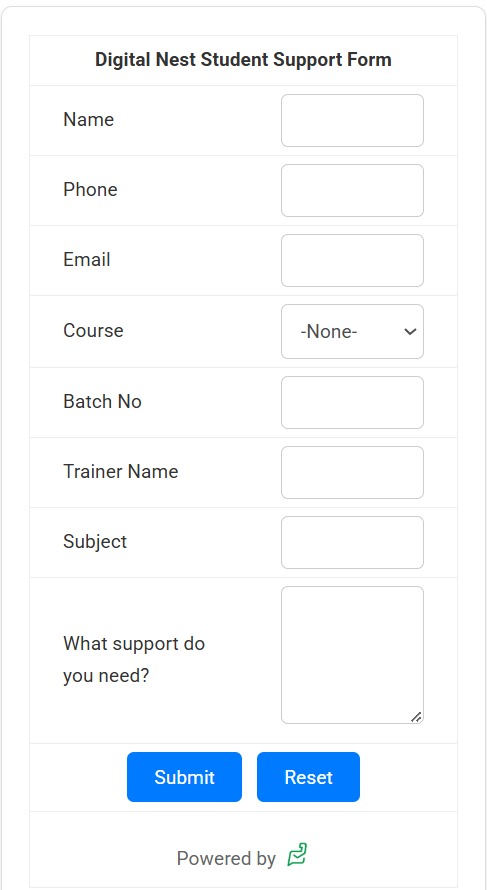Viewport: 487px width, 890px height.
Task: Select the Subject input field
Action: (352, 543)
